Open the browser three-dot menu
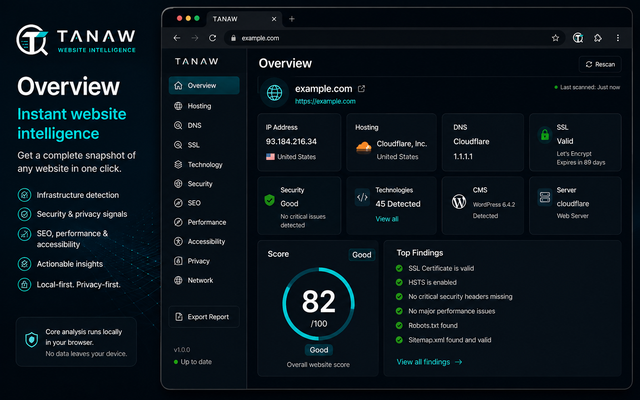640x400 pixels. click(x=618, y=38)
